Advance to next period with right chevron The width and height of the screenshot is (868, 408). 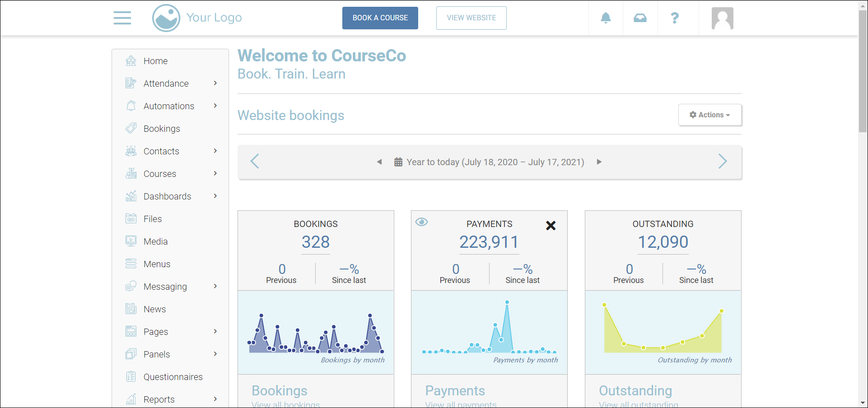(723, 162)
